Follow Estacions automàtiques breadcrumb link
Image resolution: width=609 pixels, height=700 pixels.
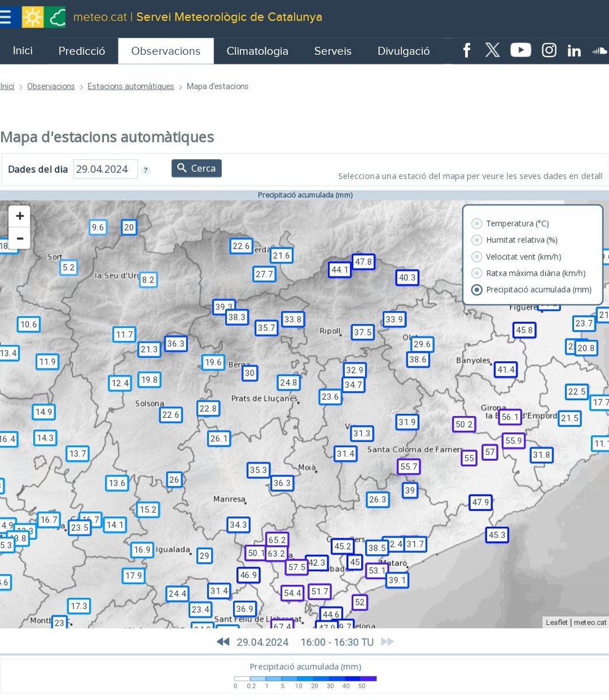point(131,86)
